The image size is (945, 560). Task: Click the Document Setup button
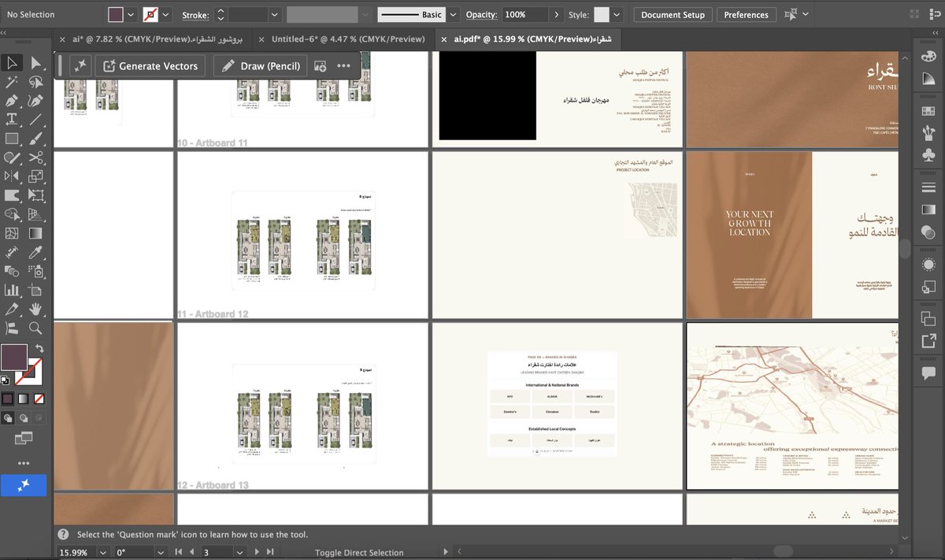click(x=673, y=15)
